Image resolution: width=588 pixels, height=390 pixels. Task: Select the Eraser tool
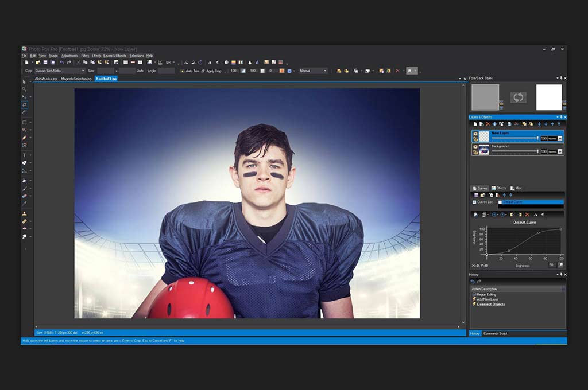[24, 196]
